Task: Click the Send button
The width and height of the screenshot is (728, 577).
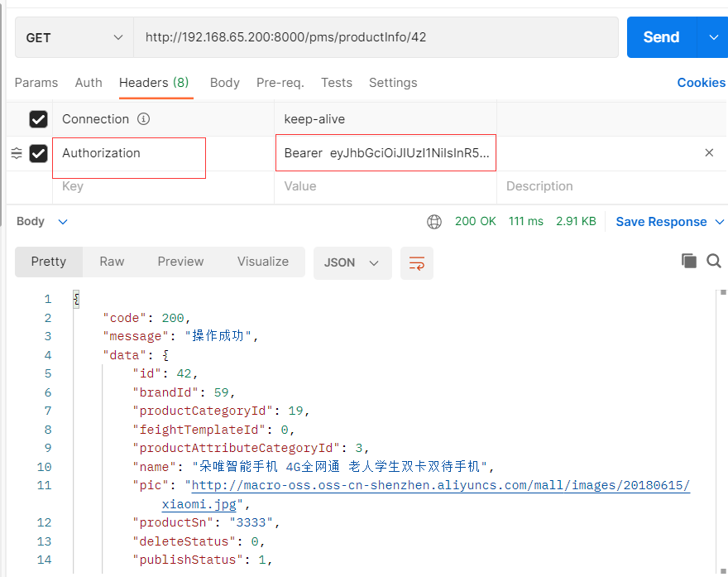Action: (661, 37)
